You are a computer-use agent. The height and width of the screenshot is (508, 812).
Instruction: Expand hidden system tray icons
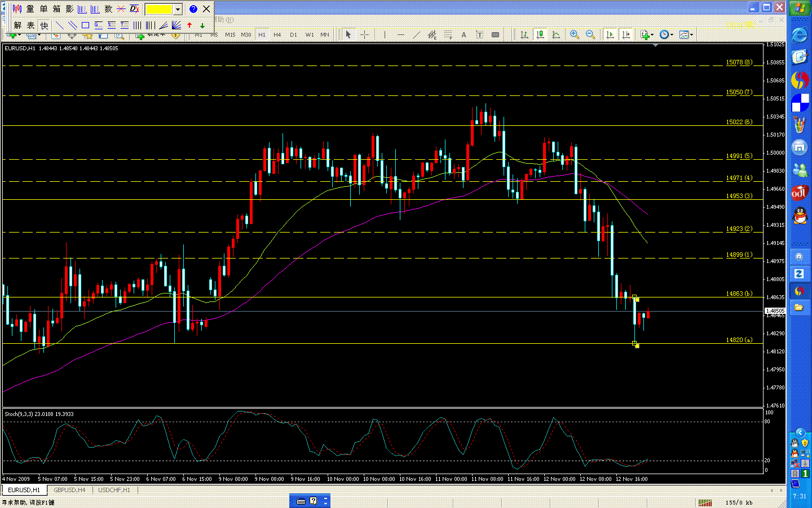[x=800, y=432]
